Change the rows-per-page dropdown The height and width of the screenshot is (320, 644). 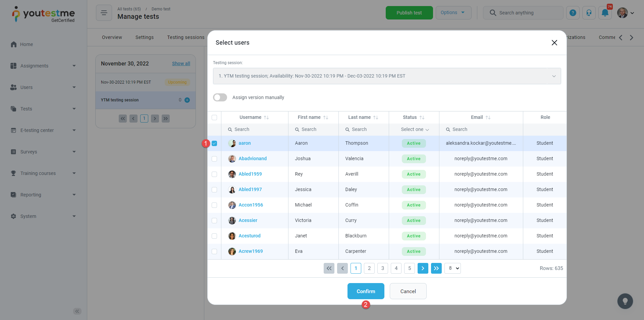pos(452,268)
